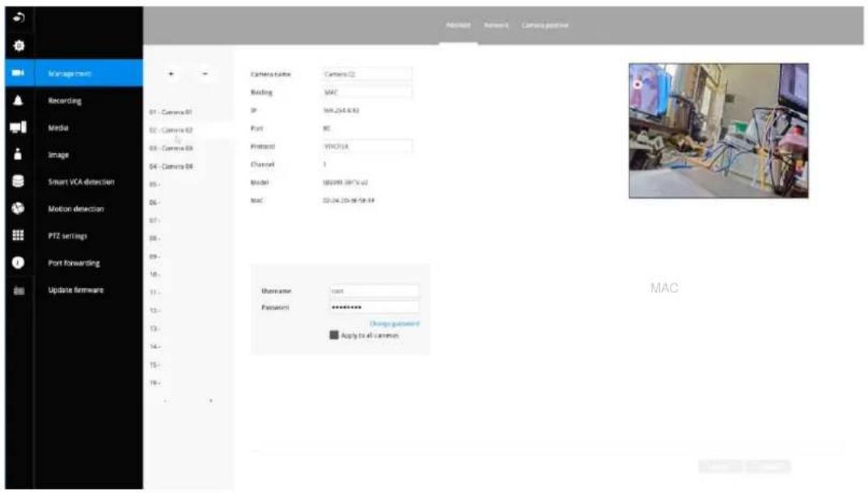Viewport: 868px width, 493px height.
Task: Click the info icon beside Port forwarding
Action: click(x=18, y=262)
